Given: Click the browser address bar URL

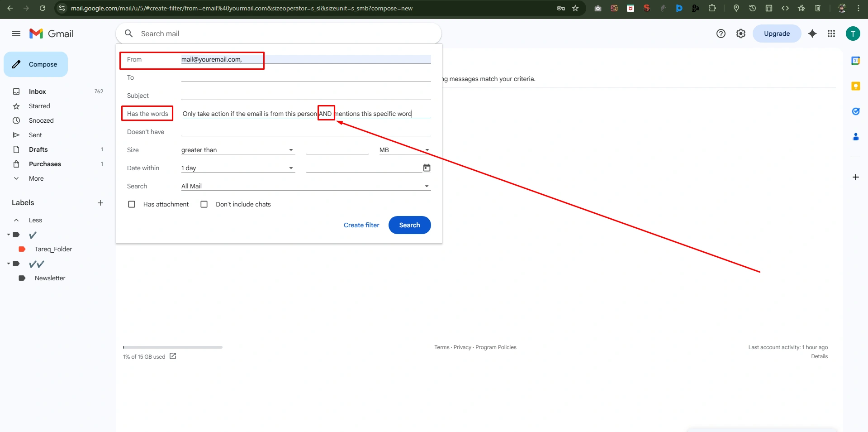Looking at the screenshot, I should pos(242,8).
